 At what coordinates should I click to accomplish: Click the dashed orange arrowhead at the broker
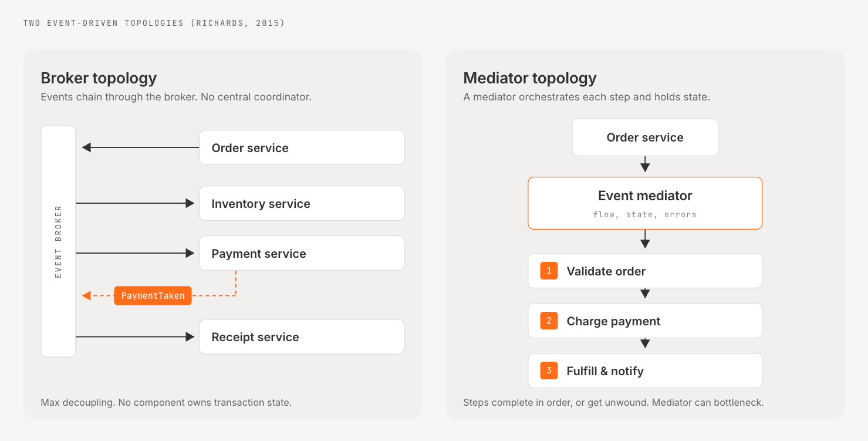(x=86, y=295)
